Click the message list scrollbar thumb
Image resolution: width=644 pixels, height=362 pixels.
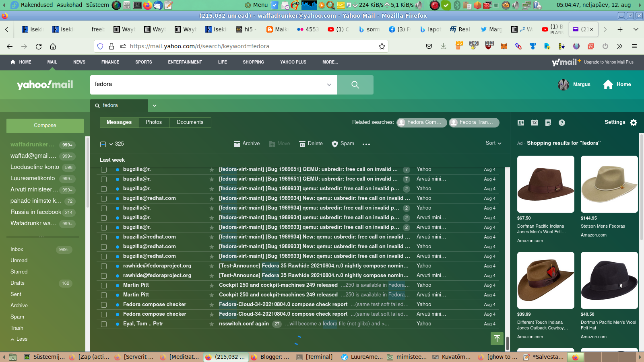click(508, 344)
